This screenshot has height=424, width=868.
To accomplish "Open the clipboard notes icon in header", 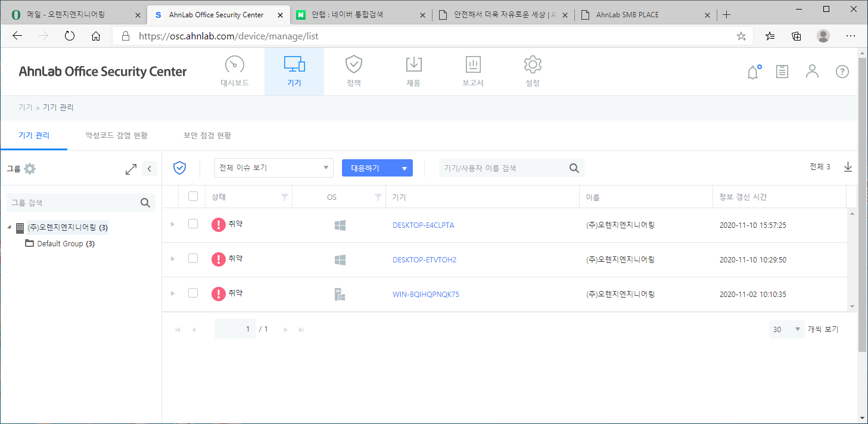I will click(782, 72).
